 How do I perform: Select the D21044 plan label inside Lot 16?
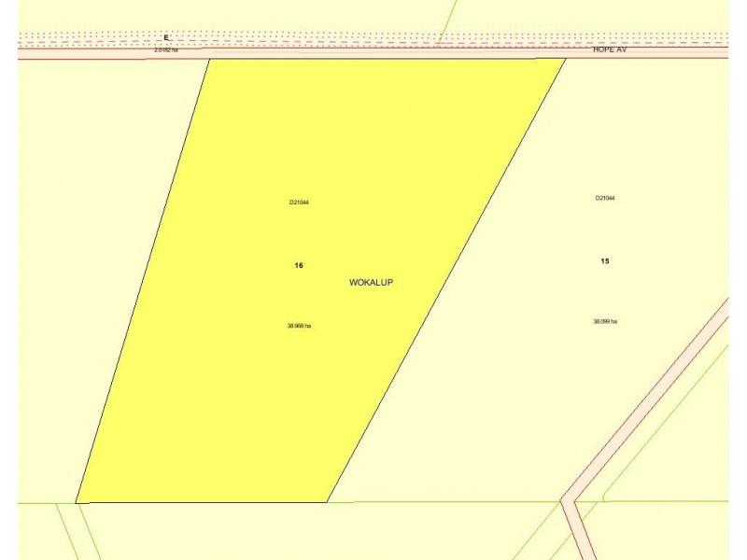[x=298, y=201]
